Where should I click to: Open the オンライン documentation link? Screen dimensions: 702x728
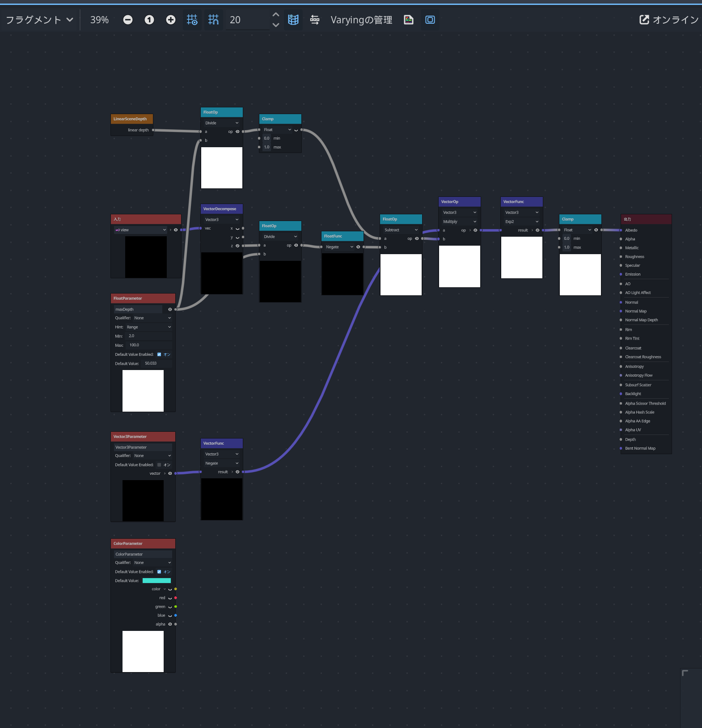[669, 20]
